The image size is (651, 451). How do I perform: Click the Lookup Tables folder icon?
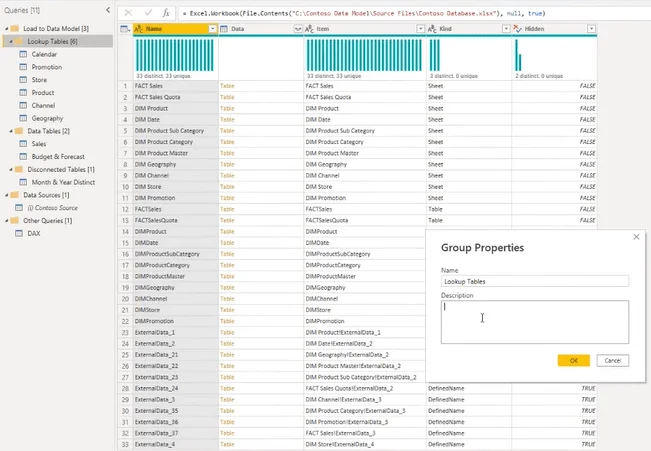[19, 41]
